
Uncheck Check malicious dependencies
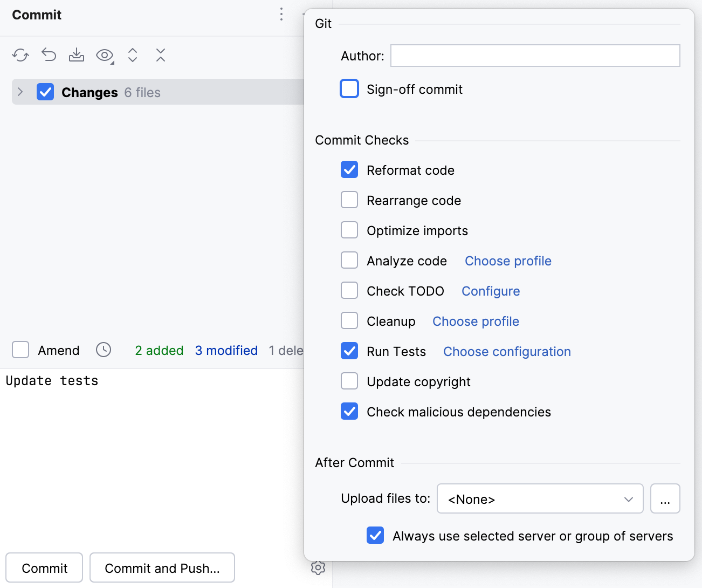(349, 412)
